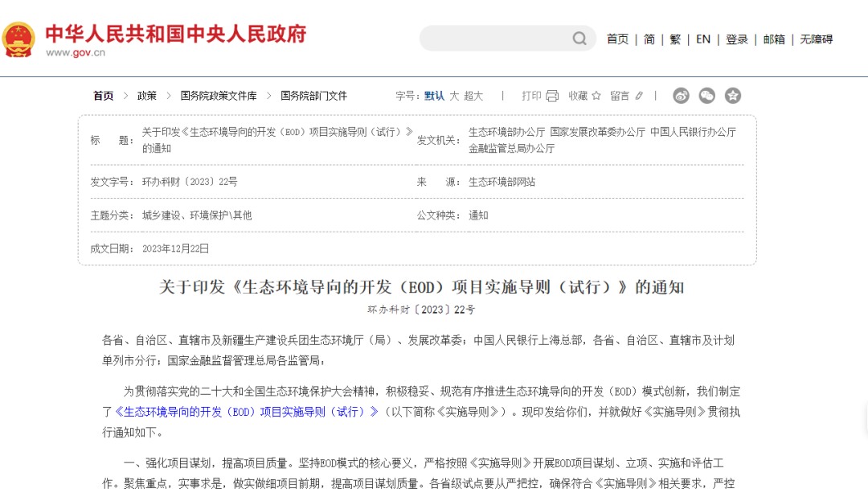
Task: Click the search magnifier icon
Action: [579, 39]
